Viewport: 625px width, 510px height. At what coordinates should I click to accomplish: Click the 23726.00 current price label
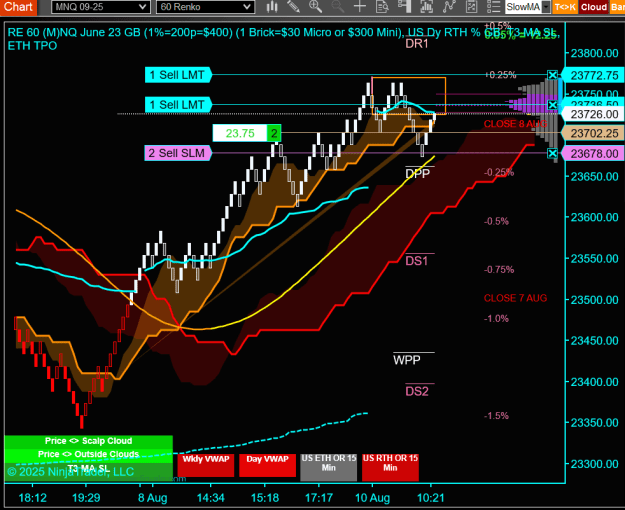pyautogui.click(x=593, y=114)
